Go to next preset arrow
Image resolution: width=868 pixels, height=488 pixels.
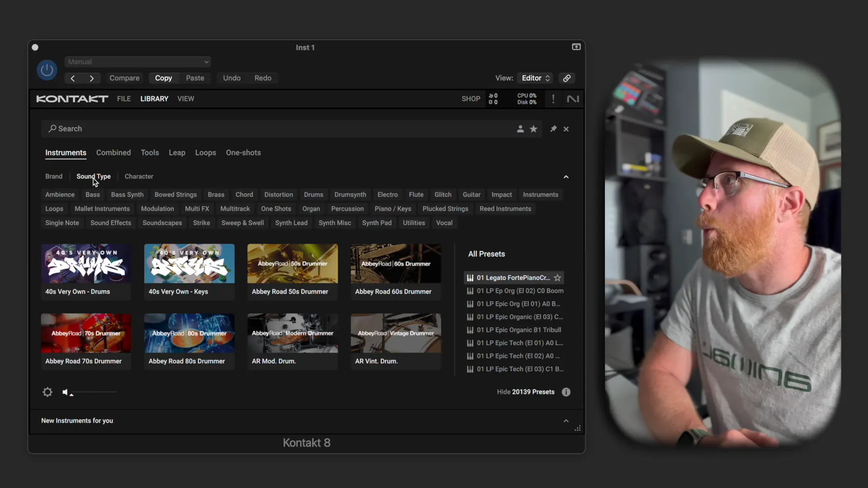point(92,78)
